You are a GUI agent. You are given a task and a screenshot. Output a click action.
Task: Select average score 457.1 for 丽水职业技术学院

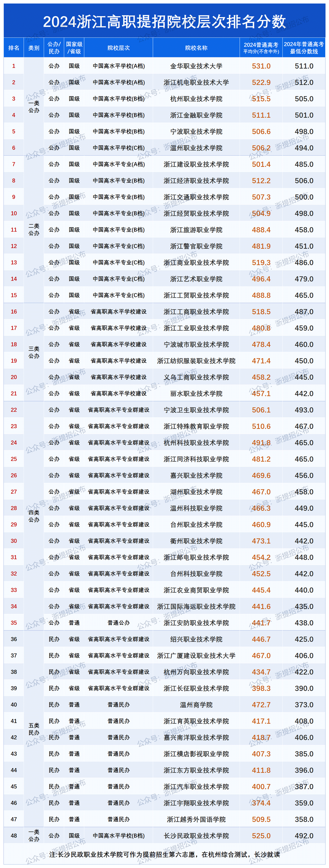(x=261, y=394)
